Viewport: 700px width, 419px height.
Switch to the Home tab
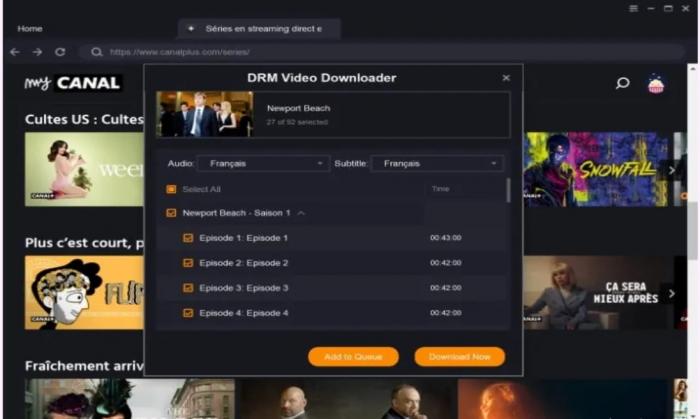coord(30,29)
